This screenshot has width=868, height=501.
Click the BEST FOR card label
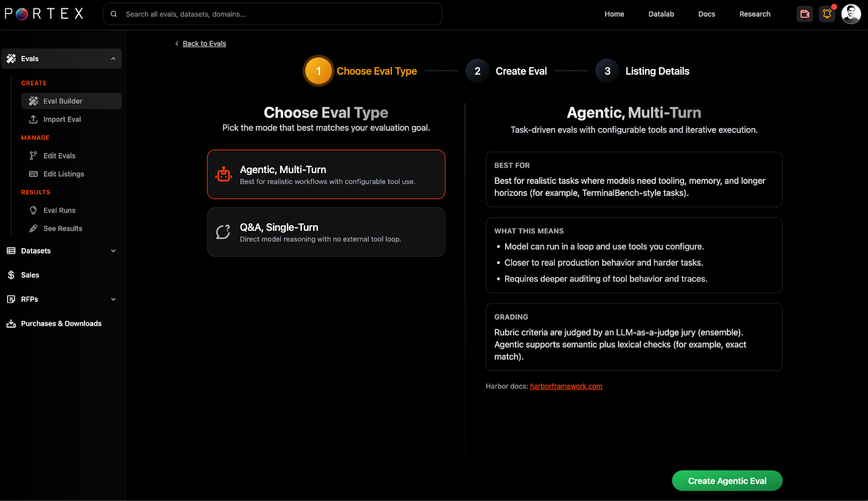coord(512,166)
